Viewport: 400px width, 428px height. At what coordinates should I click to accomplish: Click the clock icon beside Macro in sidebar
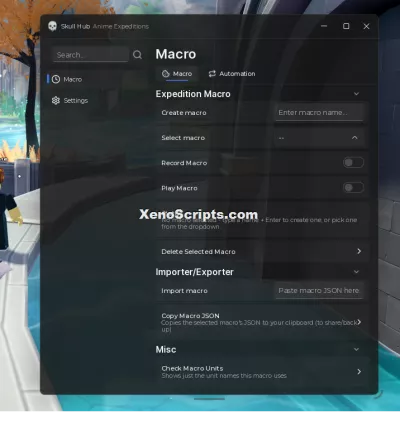click(56, 79)
